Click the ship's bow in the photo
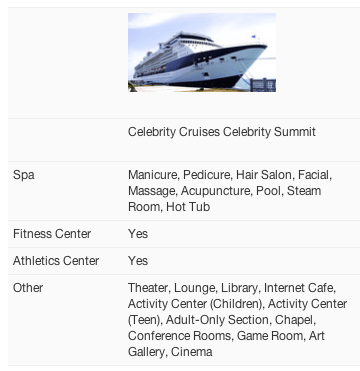Screen dimensions: 360x371 (253, 55)
